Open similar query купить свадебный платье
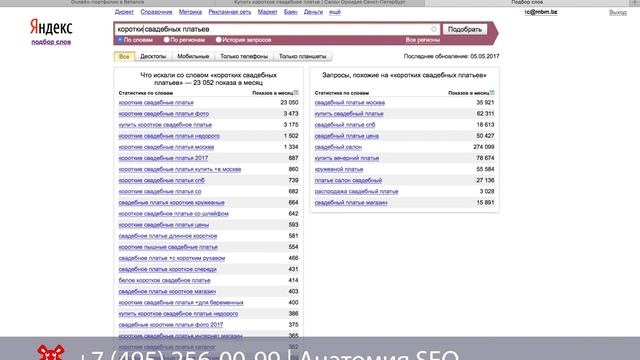The width and height of the screenshot is (640, 360). pos(349,113)
